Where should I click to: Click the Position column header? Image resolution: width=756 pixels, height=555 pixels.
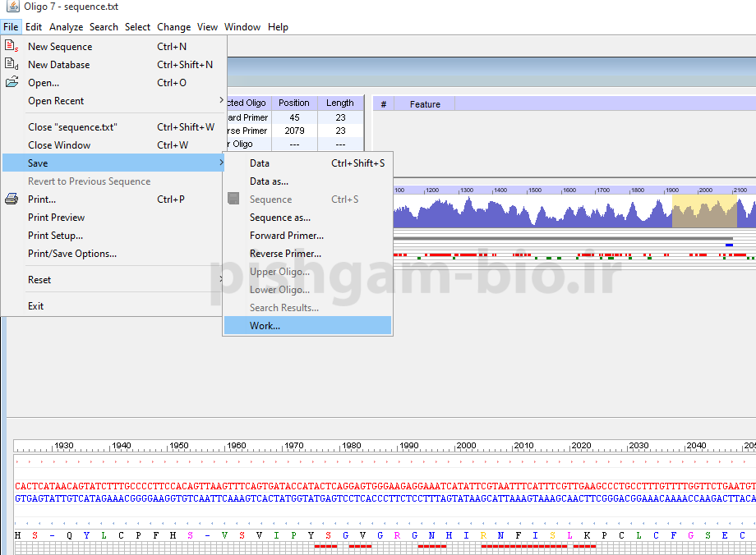pos(293,103)
